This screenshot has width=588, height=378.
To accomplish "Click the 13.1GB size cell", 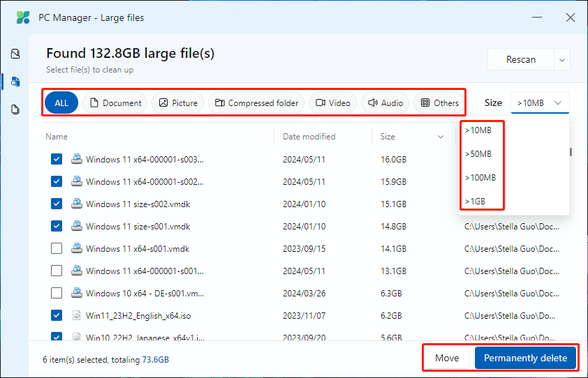I will [393, 271].
